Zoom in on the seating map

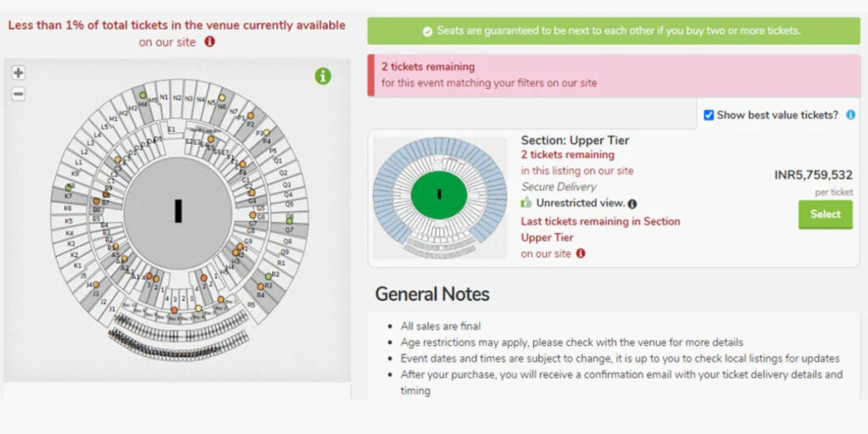(19, 73)
